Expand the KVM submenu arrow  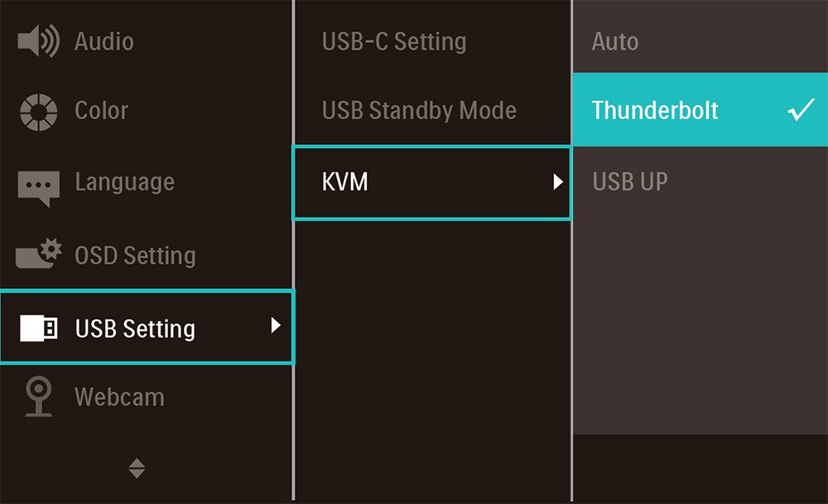point(557,181)
